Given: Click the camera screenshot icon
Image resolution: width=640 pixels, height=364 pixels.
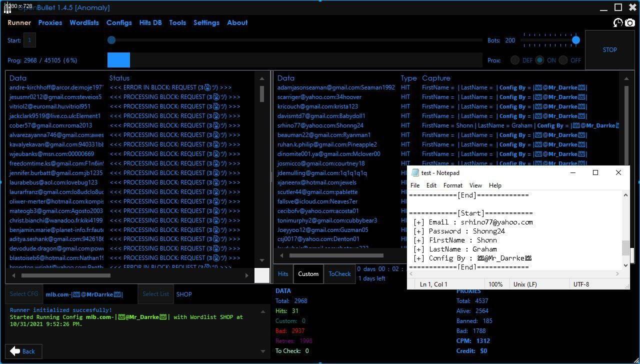Looking at the screenshot, I should [x=630, y=22].
